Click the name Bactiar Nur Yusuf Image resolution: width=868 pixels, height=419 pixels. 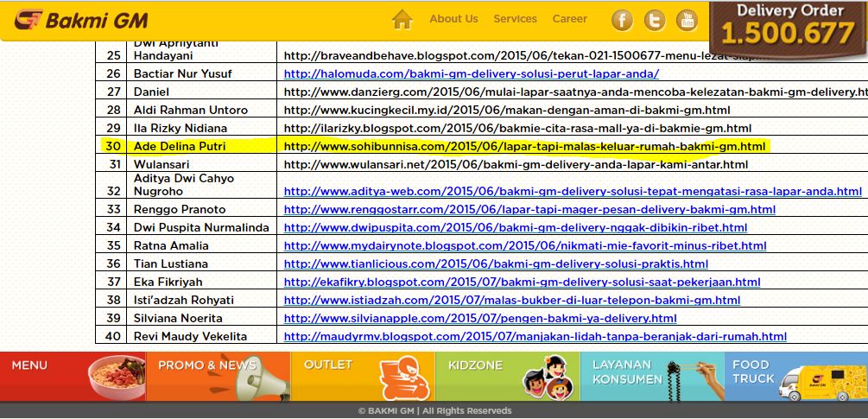pos(183,73)
